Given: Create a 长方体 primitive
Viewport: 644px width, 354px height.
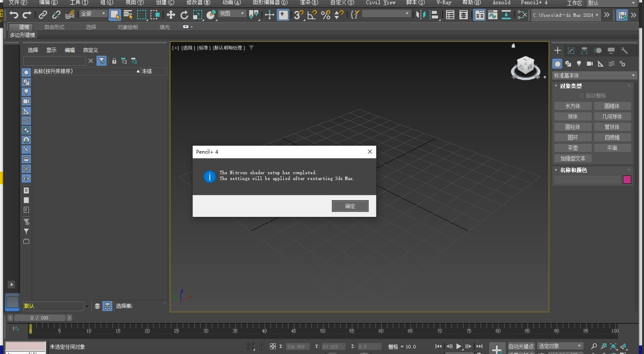Looking at the screenshot, I should click(573, 106).
